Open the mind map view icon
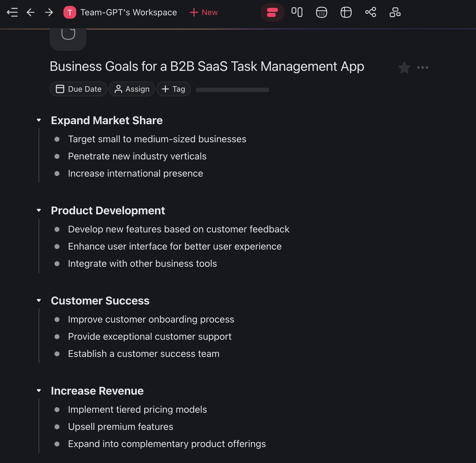Viewport: 476px width, 463px height. (370, 12)
